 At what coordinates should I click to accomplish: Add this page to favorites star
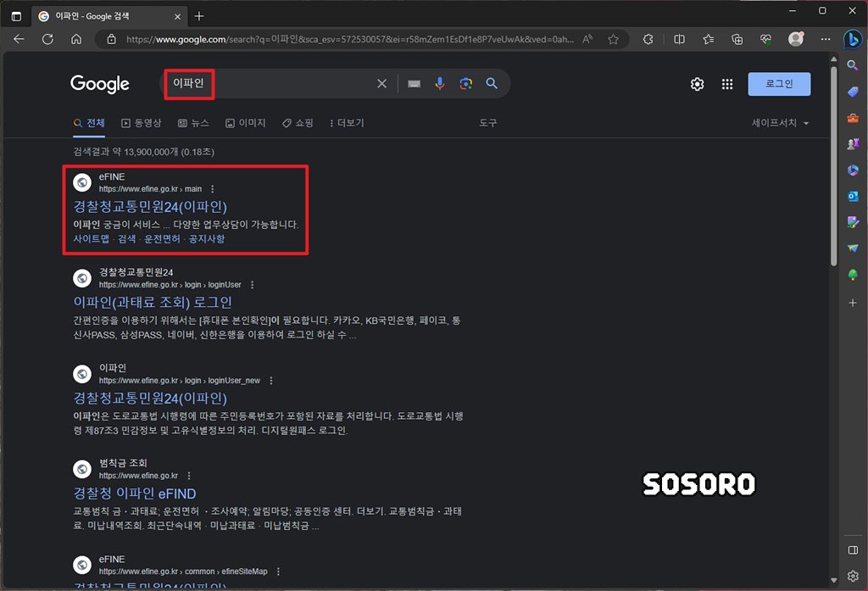[x=613, y=39]
